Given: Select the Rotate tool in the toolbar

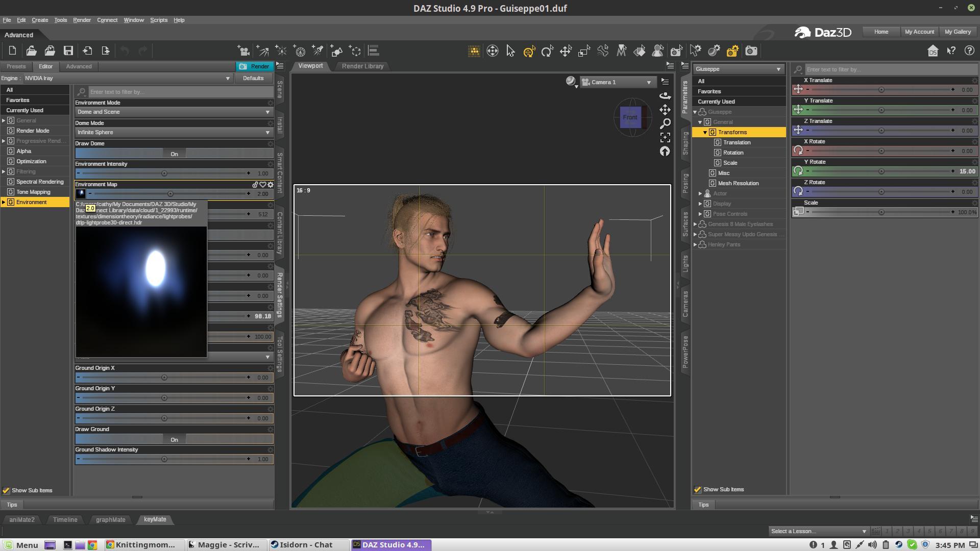Looking at the screenshot, I should coord(547,51).
